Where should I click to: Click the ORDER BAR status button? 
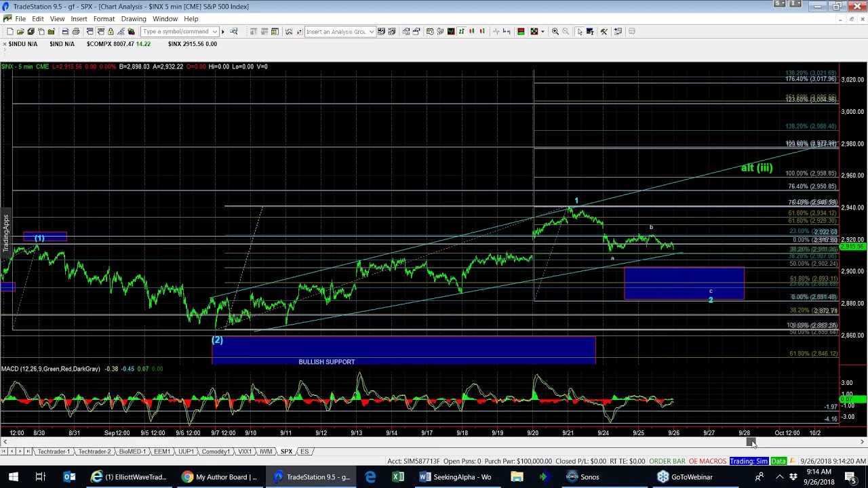coord(667,462)
